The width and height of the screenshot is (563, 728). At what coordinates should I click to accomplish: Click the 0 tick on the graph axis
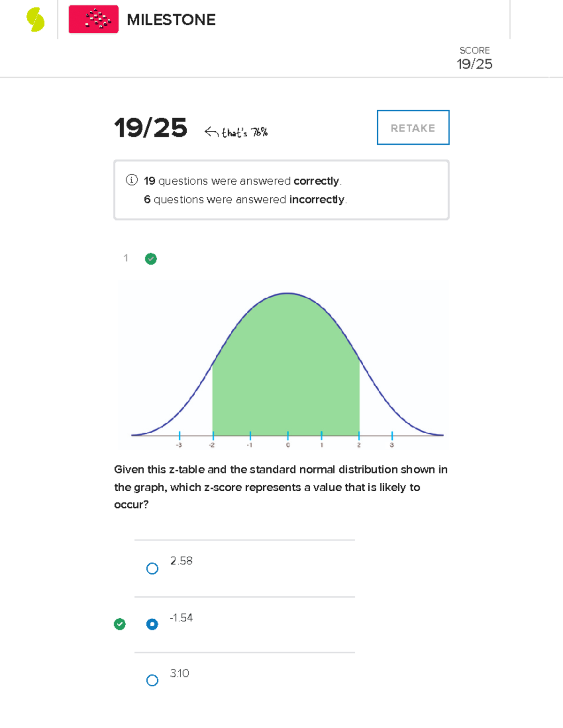(288, 444)
